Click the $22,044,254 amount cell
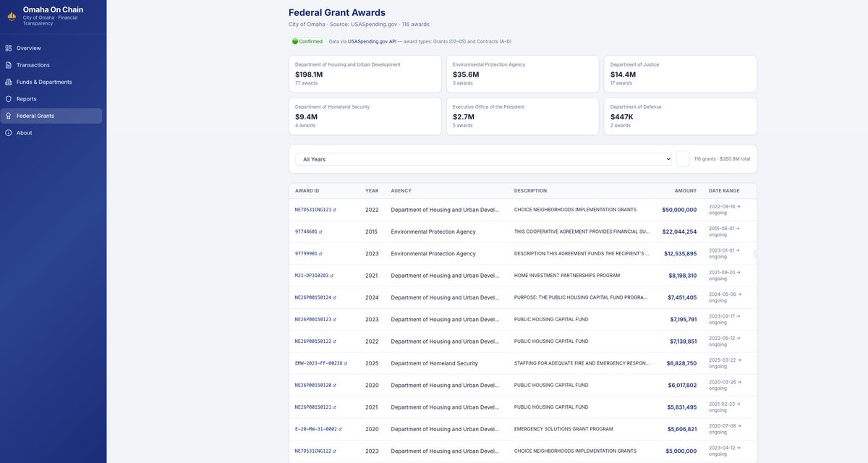 [679, 231]
